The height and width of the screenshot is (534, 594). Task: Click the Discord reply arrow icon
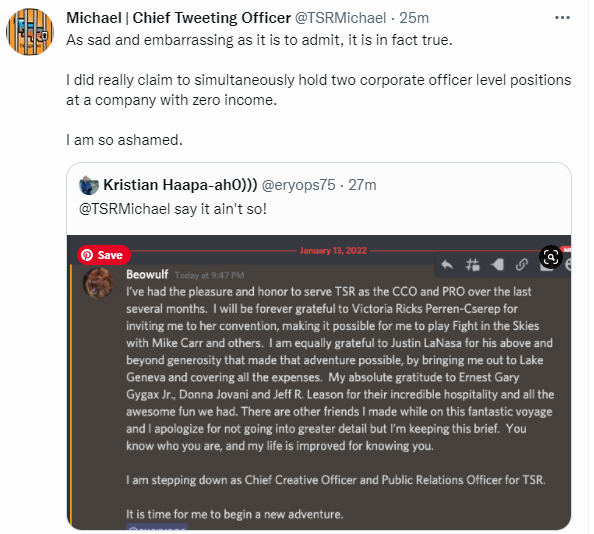[x=447, y=265]
